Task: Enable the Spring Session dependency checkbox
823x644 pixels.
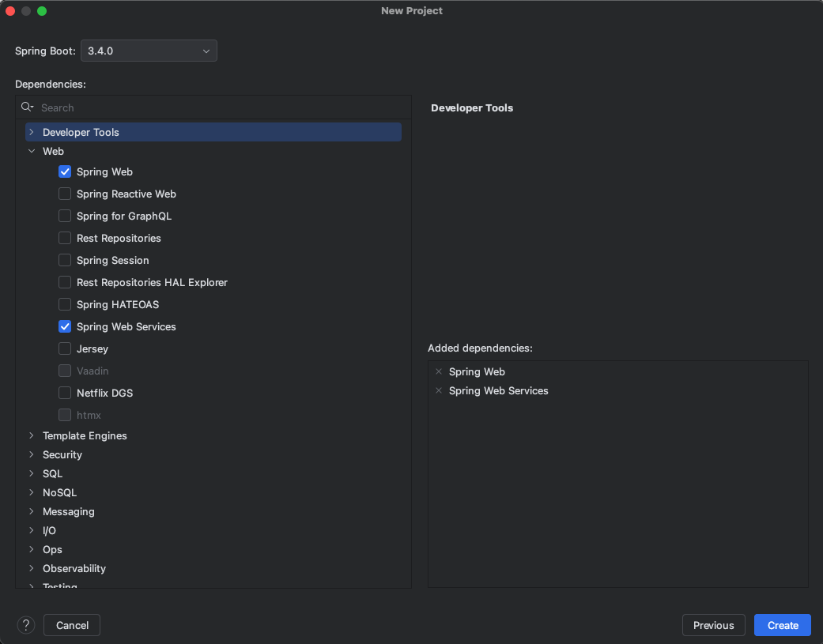Action: coord(65,260)
